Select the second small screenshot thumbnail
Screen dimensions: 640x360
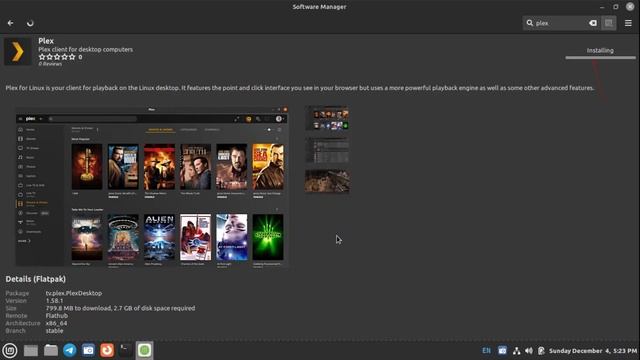(x=327, y=150)
